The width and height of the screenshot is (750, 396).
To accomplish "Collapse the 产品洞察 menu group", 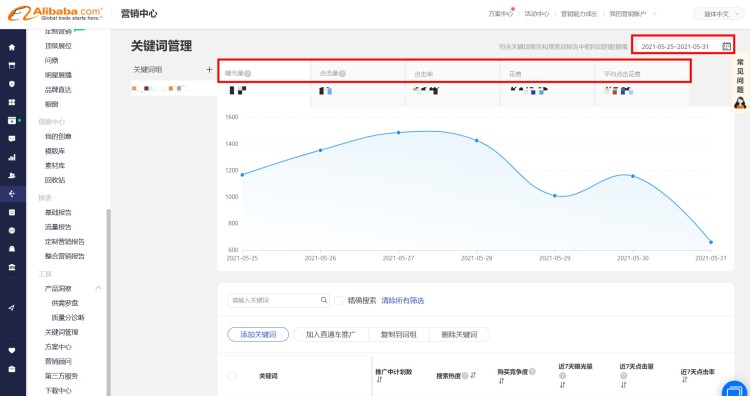I will click(98, 288).
